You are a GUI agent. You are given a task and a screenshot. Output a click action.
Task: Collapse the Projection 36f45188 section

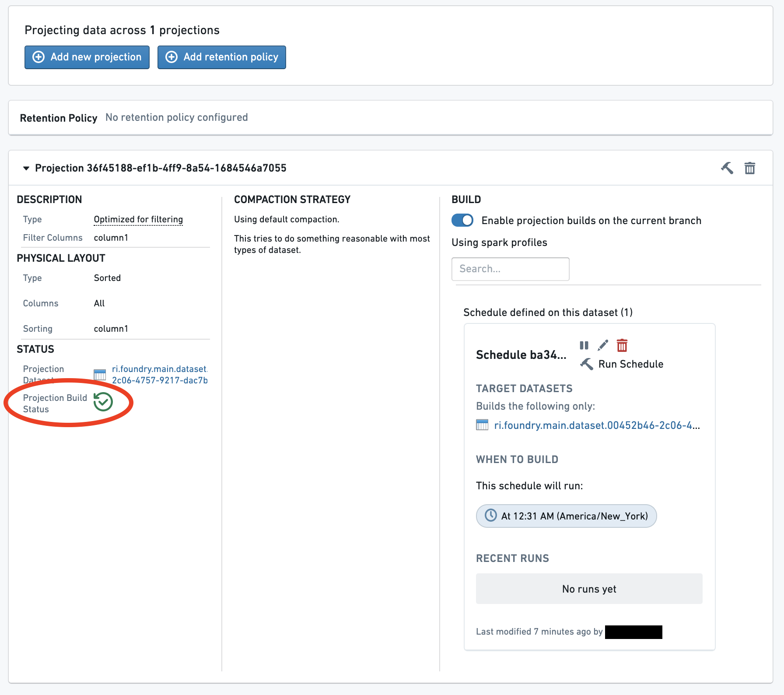26,168
